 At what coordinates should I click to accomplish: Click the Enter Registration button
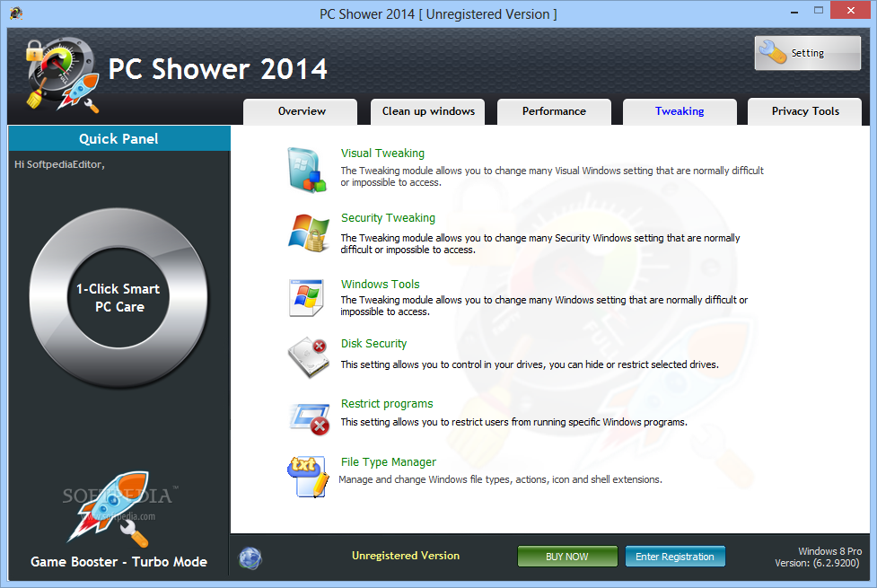point(675,557)
